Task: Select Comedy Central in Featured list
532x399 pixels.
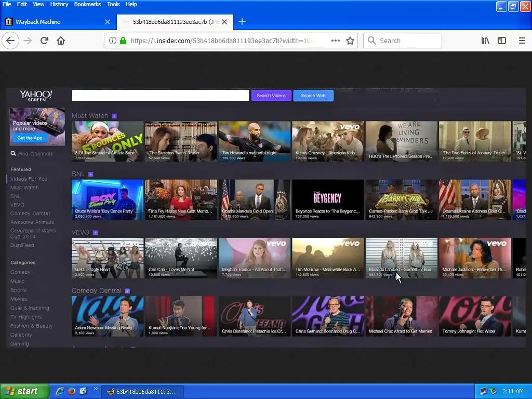Action: pos(30,214)
